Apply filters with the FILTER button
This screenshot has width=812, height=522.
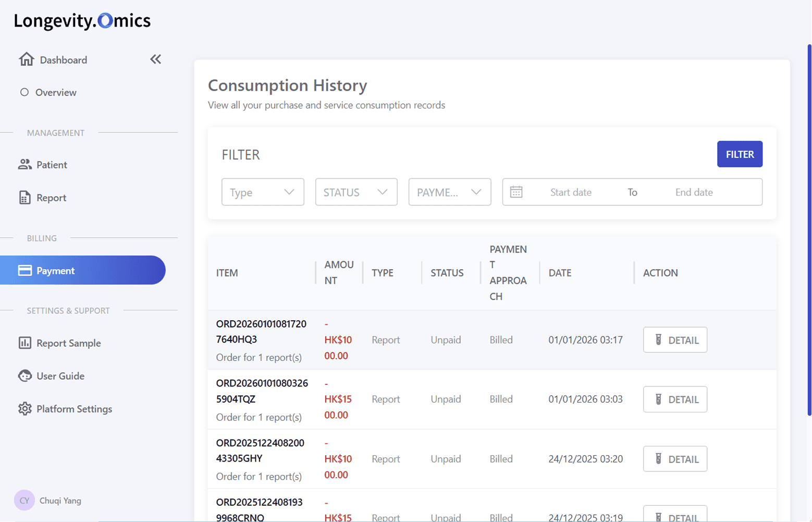[740, 154]
